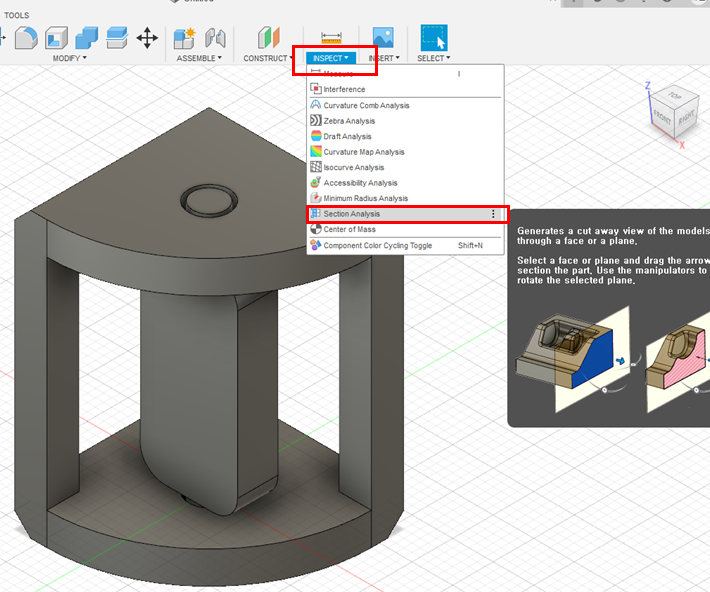This screenshot has width=710, height=592.
Task: Select Draft Analysis menu entry
Action: click(405, 136)
